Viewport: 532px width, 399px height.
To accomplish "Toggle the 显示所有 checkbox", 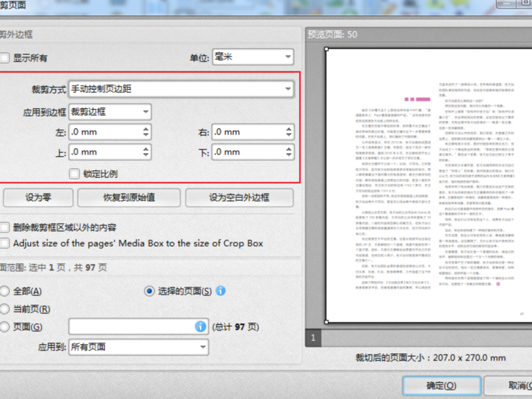I will pyautogui.click(x=5, y=58).
